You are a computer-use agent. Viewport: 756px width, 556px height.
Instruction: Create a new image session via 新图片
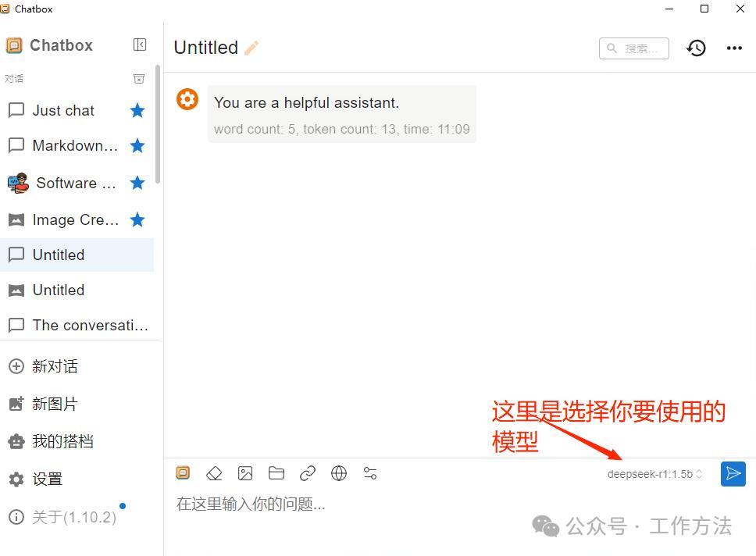pyautogui.click(x=44, y=404)
